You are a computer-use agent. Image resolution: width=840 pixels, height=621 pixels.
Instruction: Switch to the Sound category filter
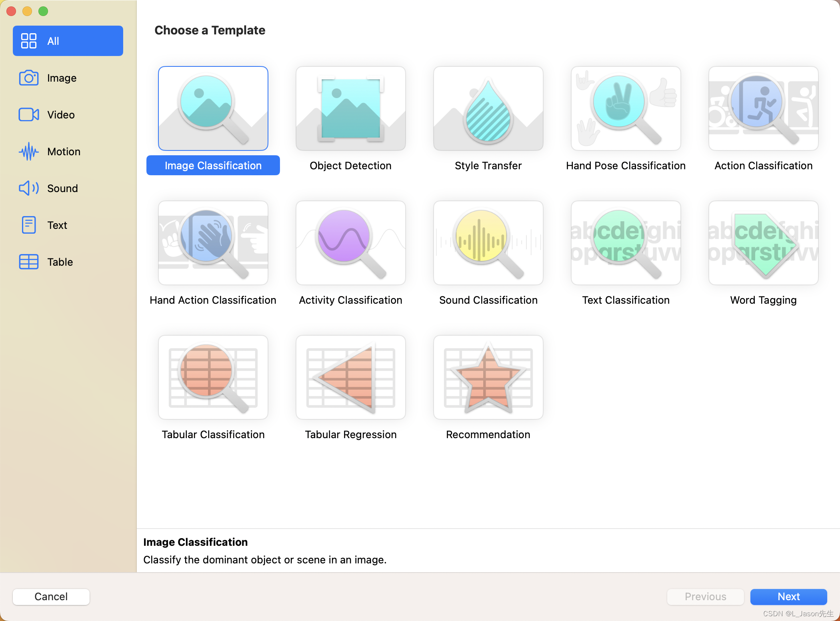tap(62, 188)
